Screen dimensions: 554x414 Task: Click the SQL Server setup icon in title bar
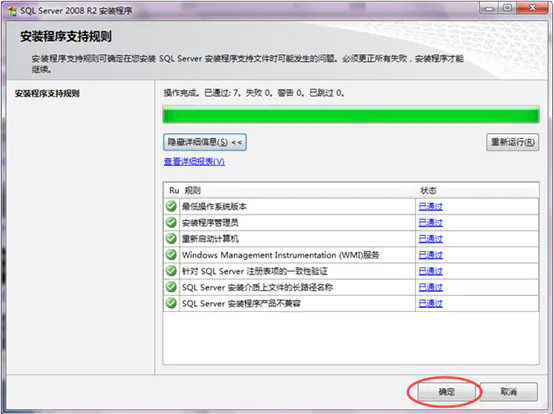(12, 11)
